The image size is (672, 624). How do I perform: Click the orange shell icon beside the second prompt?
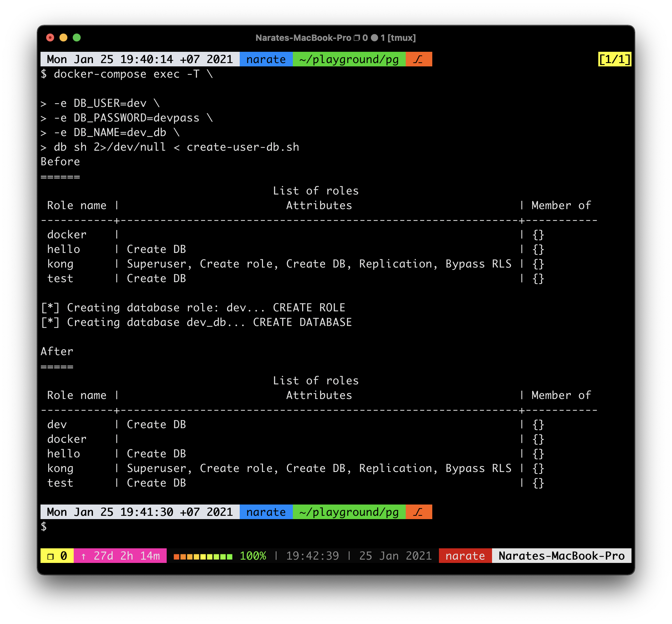(x=419, y=512)
